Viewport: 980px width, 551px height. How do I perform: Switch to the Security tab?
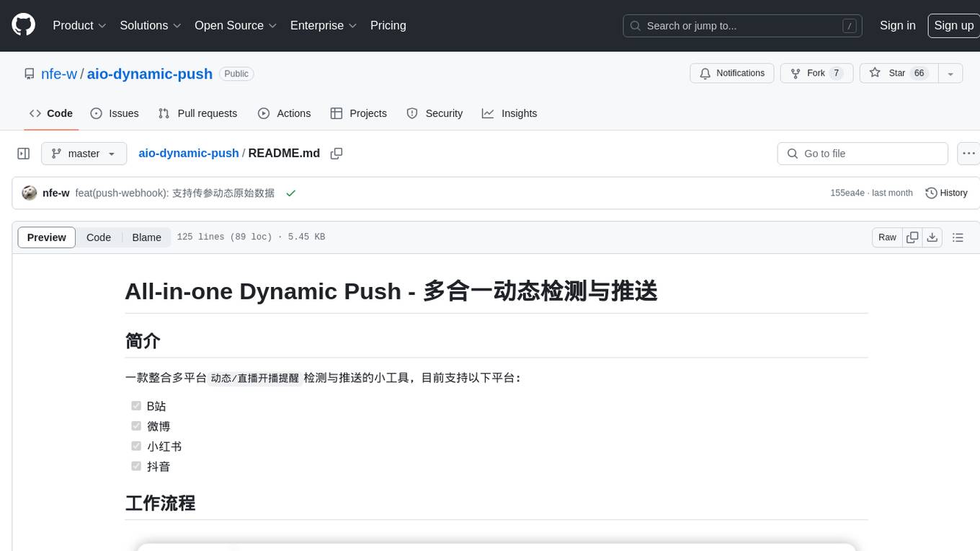tap(435, 113)
